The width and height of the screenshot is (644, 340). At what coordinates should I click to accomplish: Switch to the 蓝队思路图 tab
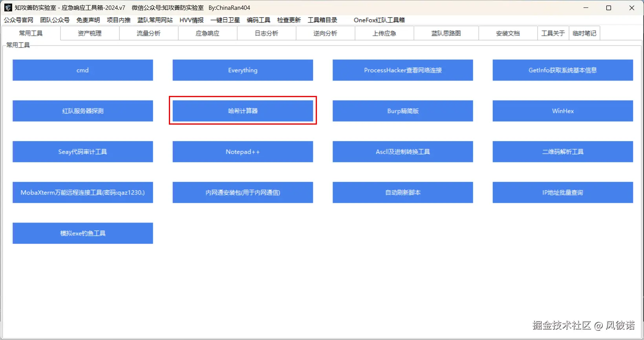446,33
